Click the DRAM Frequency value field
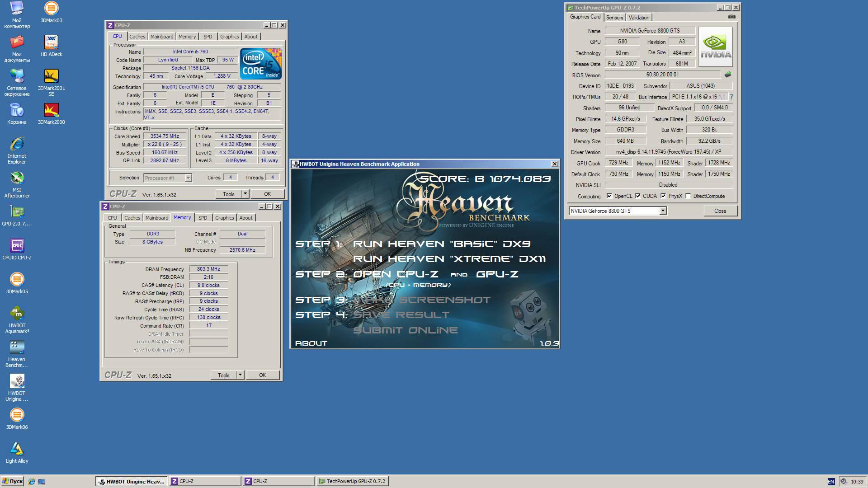Screen dimensions: 868x488 [x=208, y=269]
